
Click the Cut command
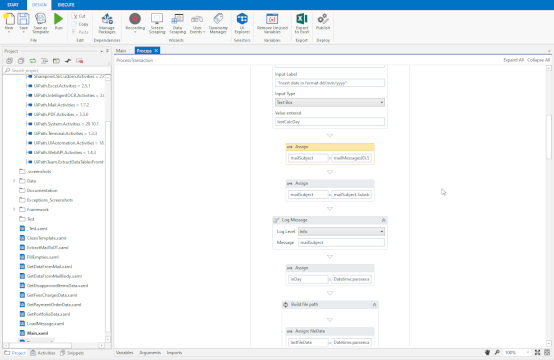pyautogui.click(x=78, y=16)
